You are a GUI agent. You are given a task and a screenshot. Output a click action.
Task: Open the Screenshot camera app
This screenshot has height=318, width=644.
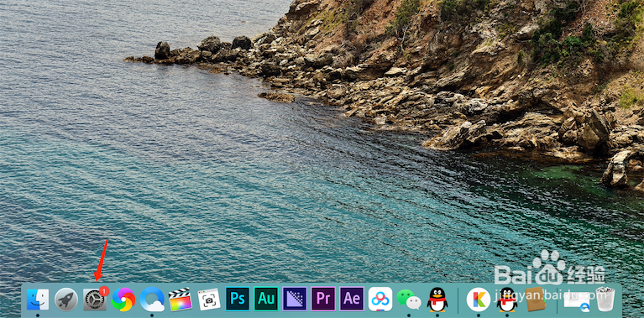point(209,300)
